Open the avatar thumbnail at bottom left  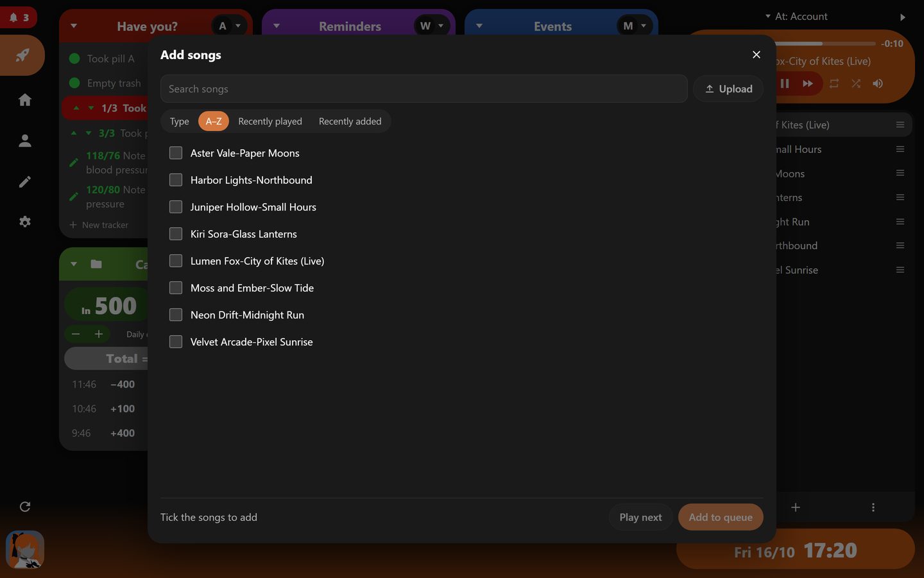click(25, 550)
